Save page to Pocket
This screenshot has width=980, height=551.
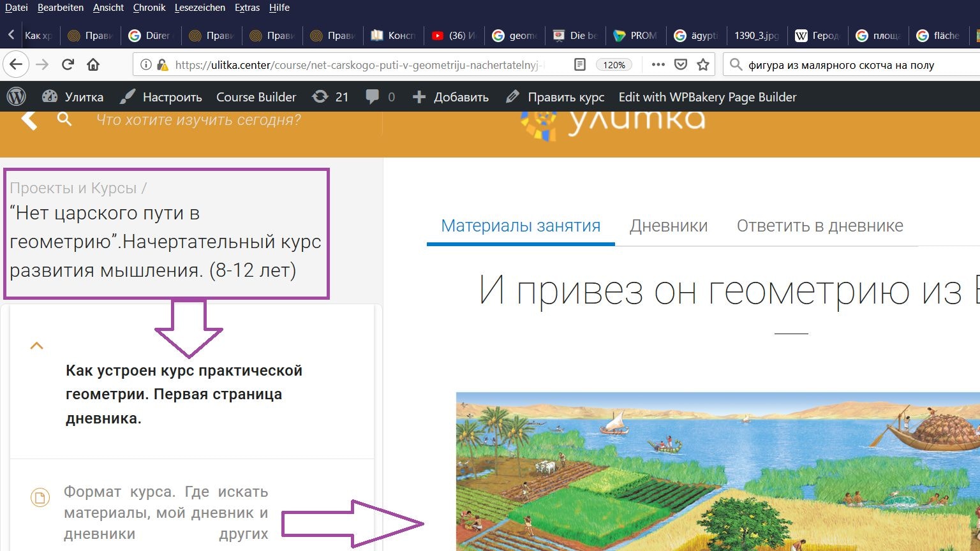click(681, 64)
